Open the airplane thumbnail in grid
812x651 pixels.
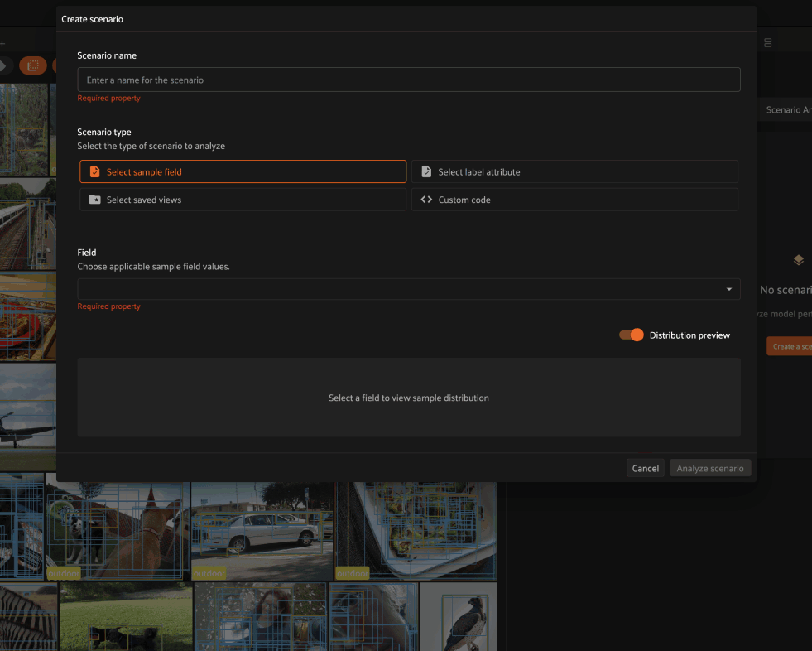click(x=28, y=417)
